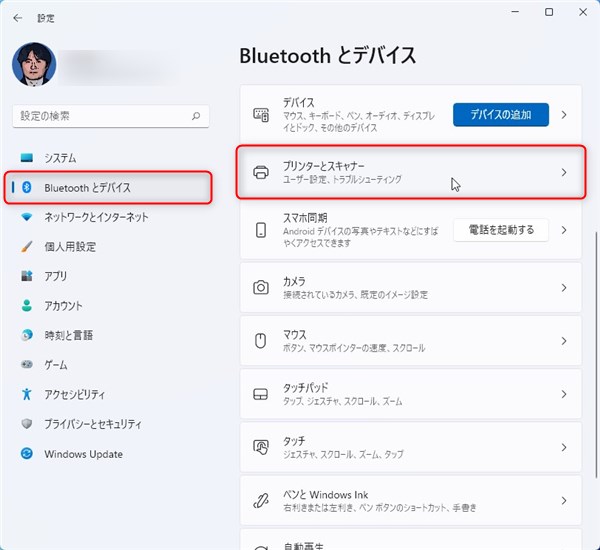This screenshot has height=550, width=600.
Task: Select Bluetooth とデバイス in sidebar
Action: point(108,187)
